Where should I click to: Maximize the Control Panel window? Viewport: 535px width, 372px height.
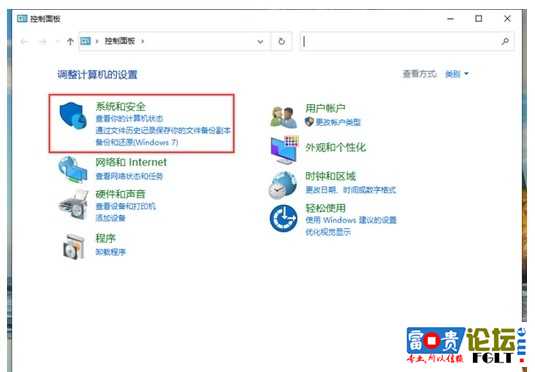(x=479, y=18)
